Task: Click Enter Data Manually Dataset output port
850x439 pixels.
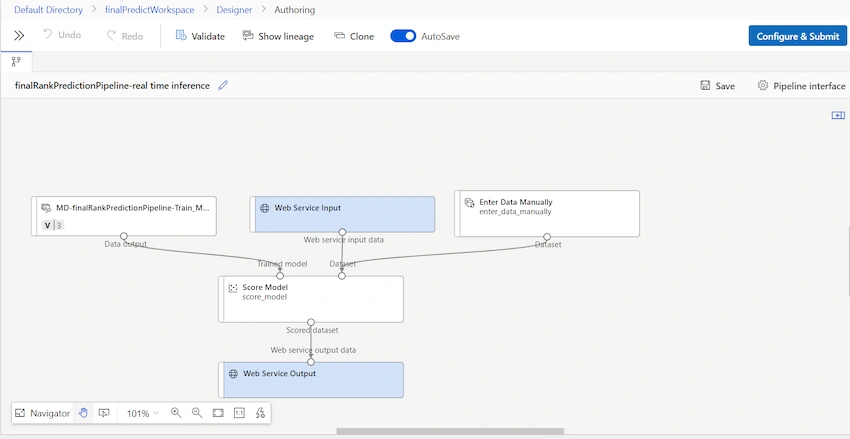Action: [547, 237]
